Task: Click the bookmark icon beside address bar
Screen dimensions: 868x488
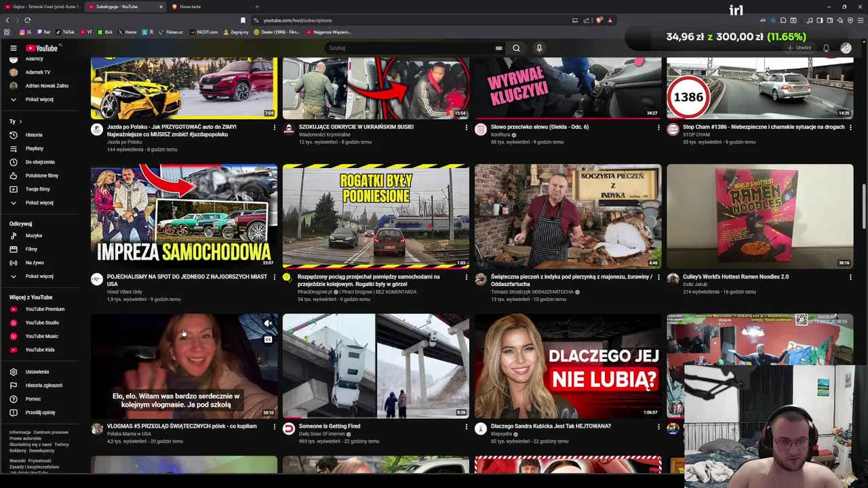Action: tap(243, 20)
